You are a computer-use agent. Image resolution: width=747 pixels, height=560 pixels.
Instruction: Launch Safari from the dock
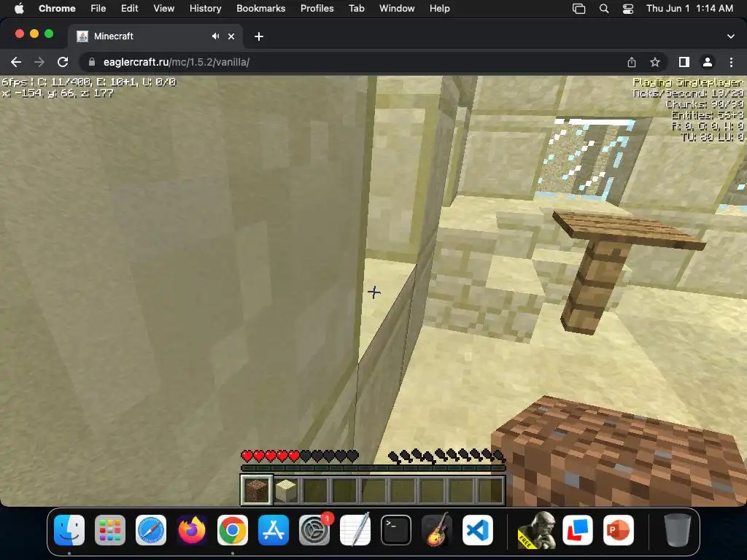[x=151, y=530]
